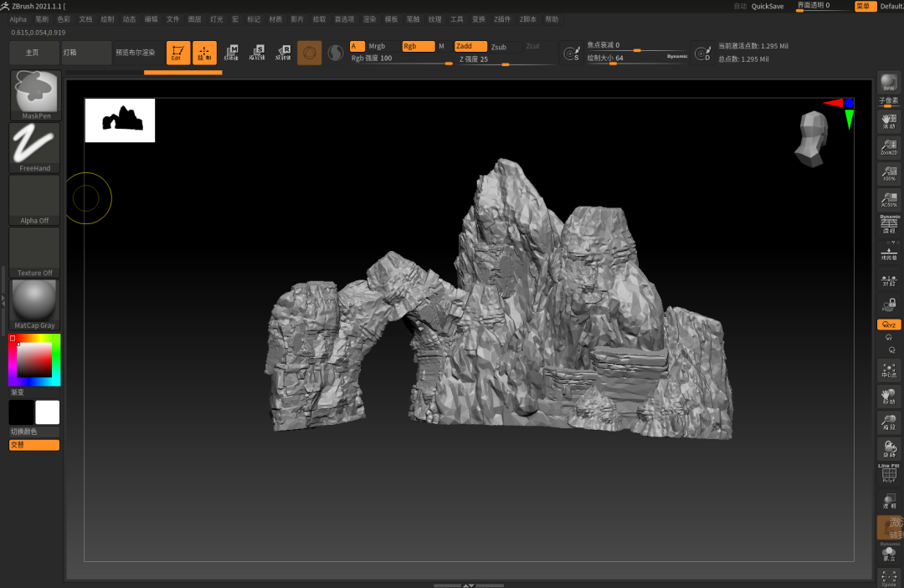Open the Texture Off selector

point(34,252)
